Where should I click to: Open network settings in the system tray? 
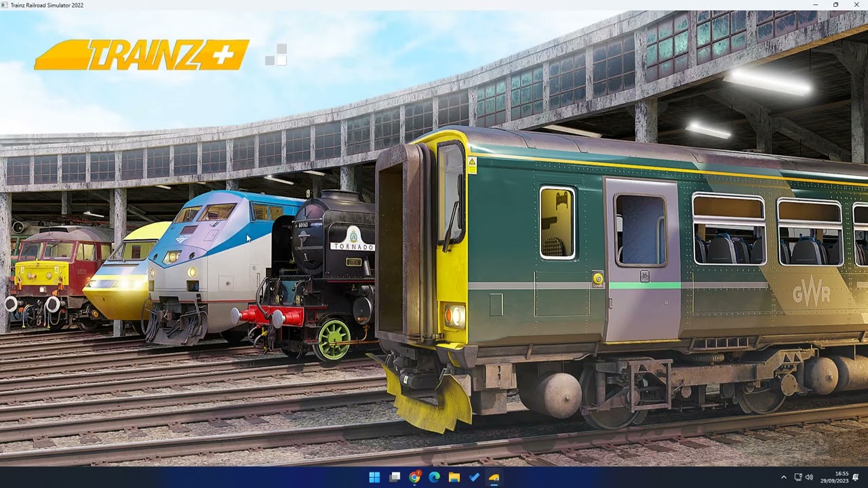798,477
